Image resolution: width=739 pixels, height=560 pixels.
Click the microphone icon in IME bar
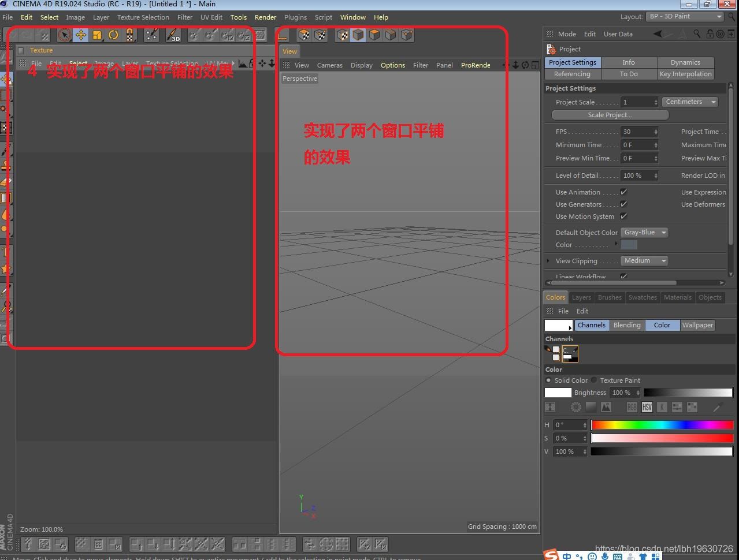[605, 557]
